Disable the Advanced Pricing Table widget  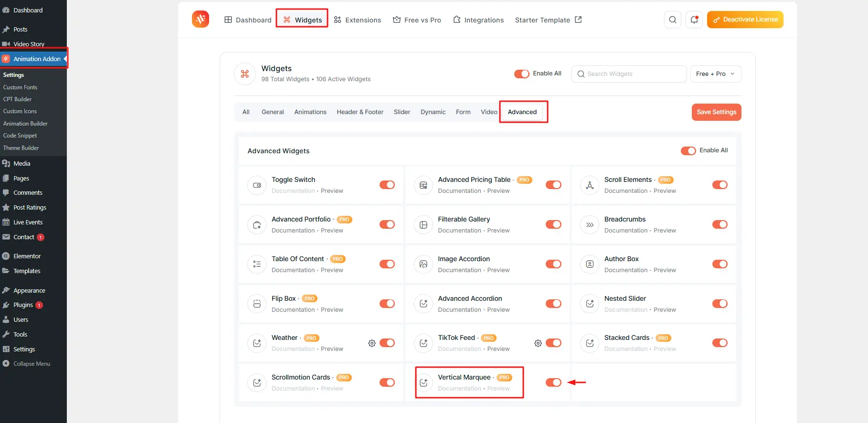553,185
